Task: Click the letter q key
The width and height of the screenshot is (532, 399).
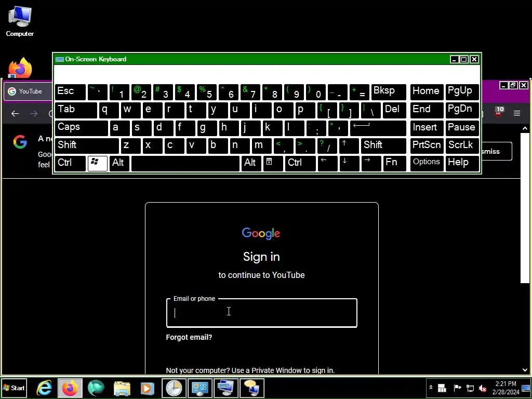Action: [109, 110]
